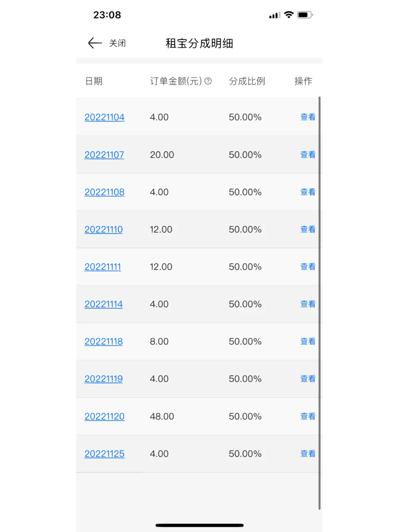Tap the Wi-Fi status icon

[289, 15]
